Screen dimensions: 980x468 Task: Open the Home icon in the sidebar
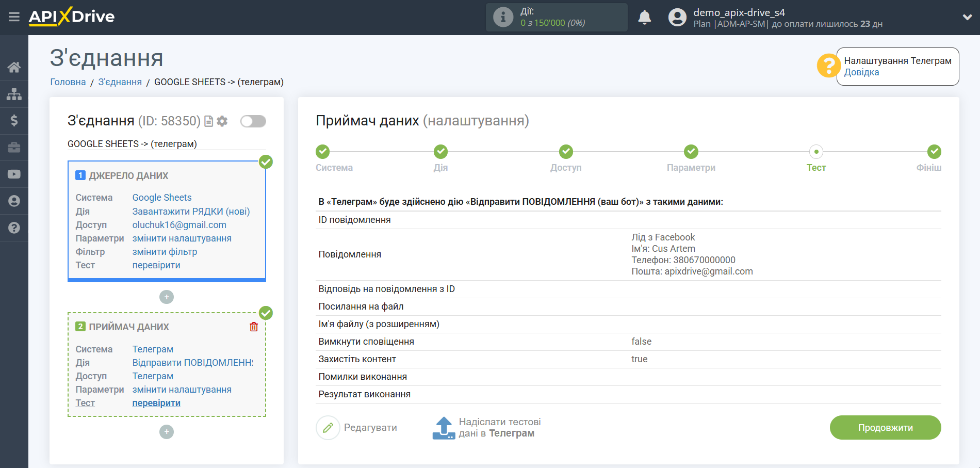click(14, 67)
